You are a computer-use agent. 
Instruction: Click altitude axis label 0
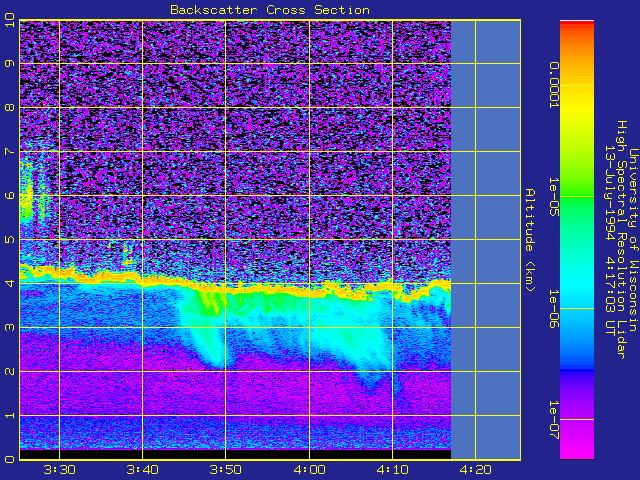9,459
